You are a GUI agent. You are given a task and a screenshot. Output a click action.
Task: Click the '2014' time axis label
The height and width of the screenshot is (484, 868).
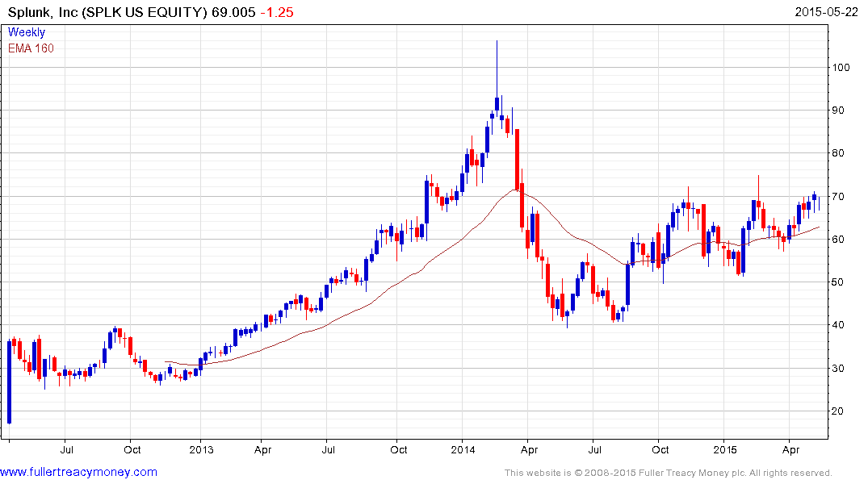point(463,449)
